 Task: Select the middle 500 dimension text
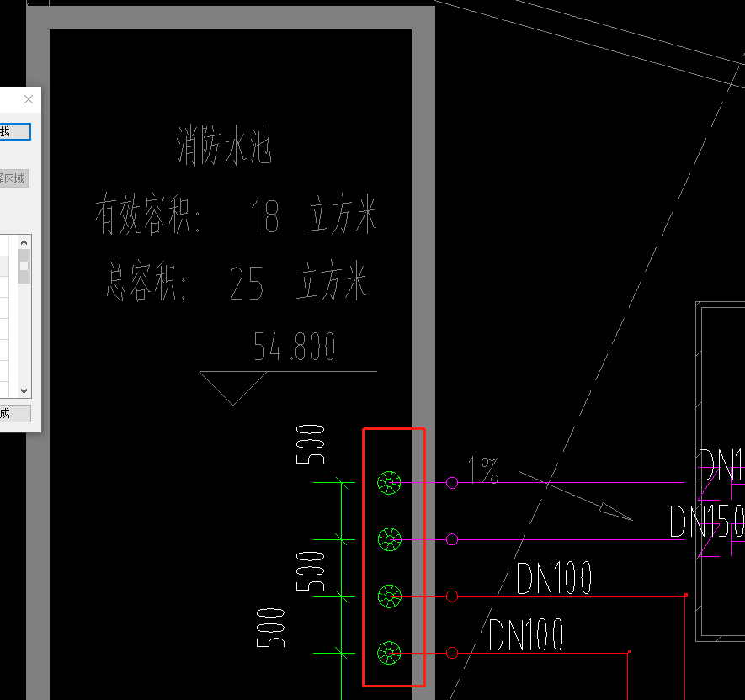click(x=311, y=571)
